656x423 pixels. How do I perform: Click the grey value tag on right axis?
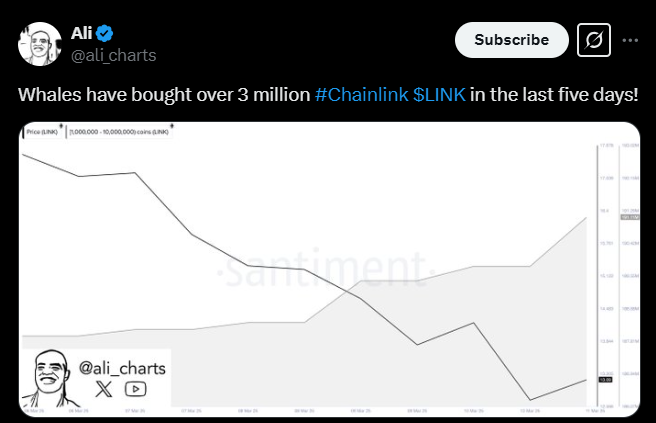(x=629, y=216)
